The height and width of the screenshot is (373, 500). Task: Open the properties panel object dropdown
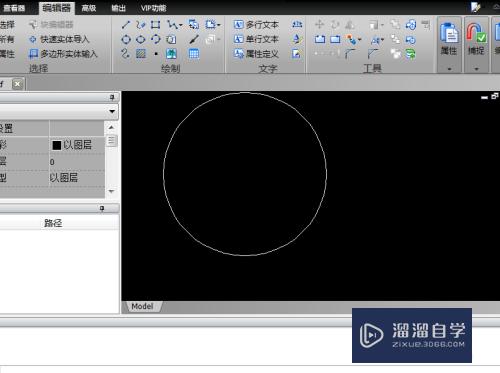pos(112,111)
